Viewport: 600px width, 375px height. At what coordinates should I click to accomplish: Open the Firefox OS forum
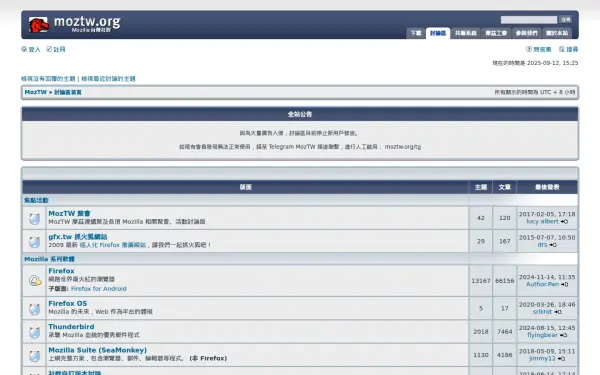point(68,303)
